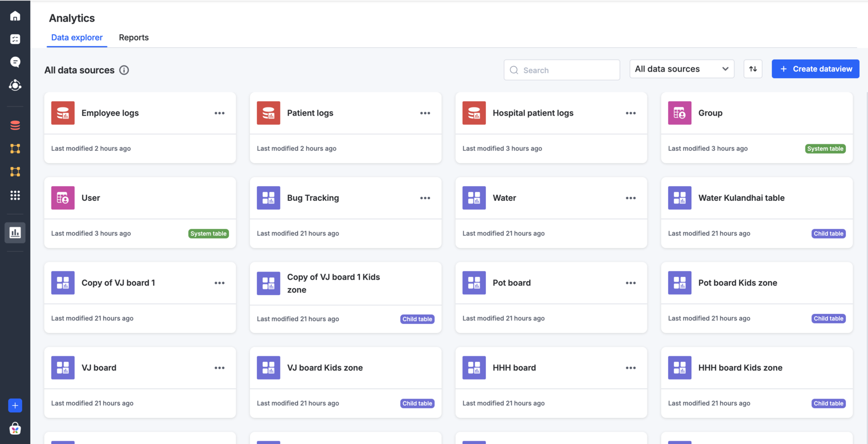Open more options for Water card

point(631,198)
